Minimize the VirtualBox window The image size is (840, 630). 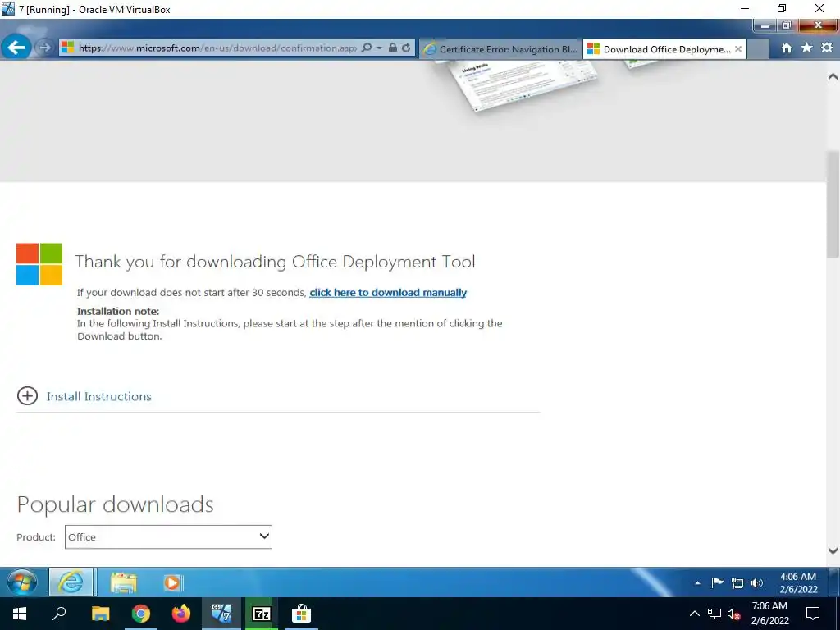745,8
